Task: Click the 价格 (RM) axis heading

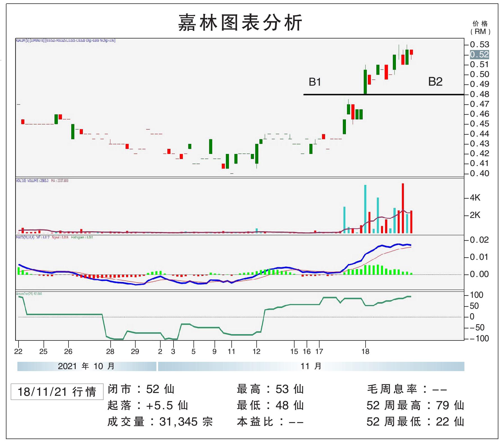Action: [x=480, y=28]
